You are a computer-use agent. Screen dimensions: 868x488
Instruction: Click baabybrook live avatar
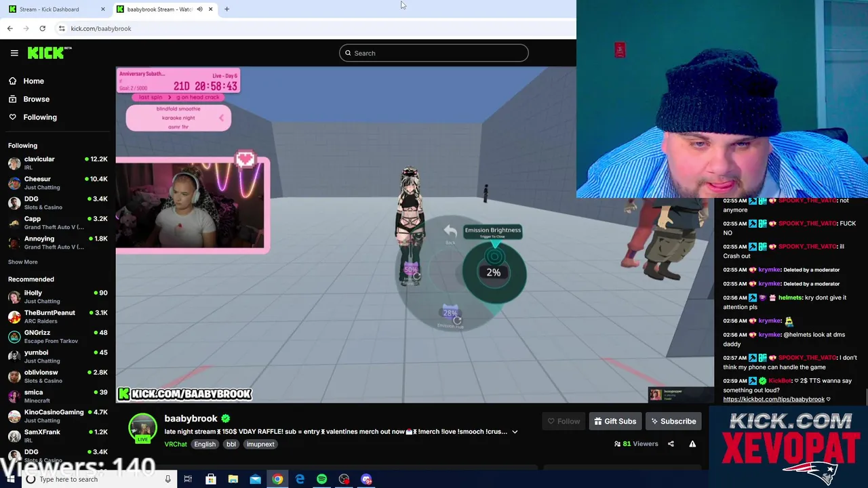pyautogui.click(x=142, y=428)
